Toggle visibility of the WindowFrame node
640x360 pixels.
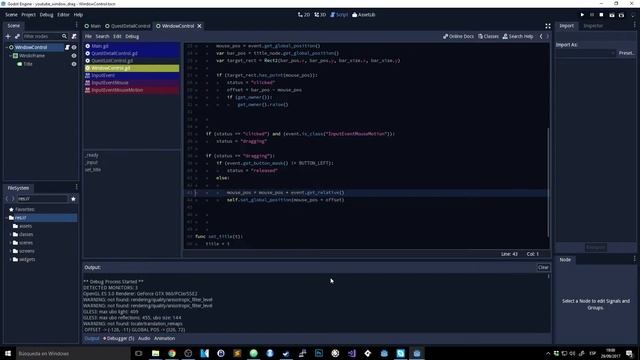click(x=74, y=56)
